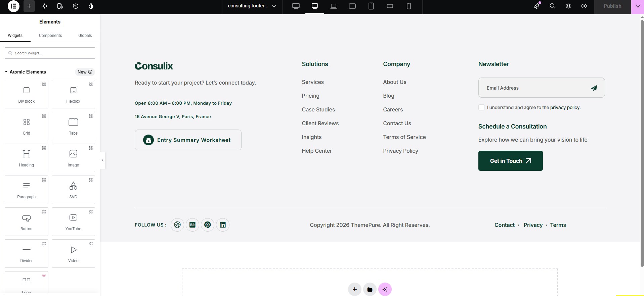The height and width of the screenshot is (296, 644).
Task: Add the Image widget
Action: click(x=73, y=158)
